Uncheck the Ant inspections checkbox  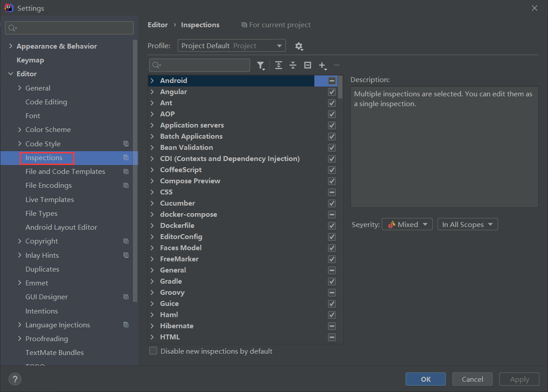point(332,103)
